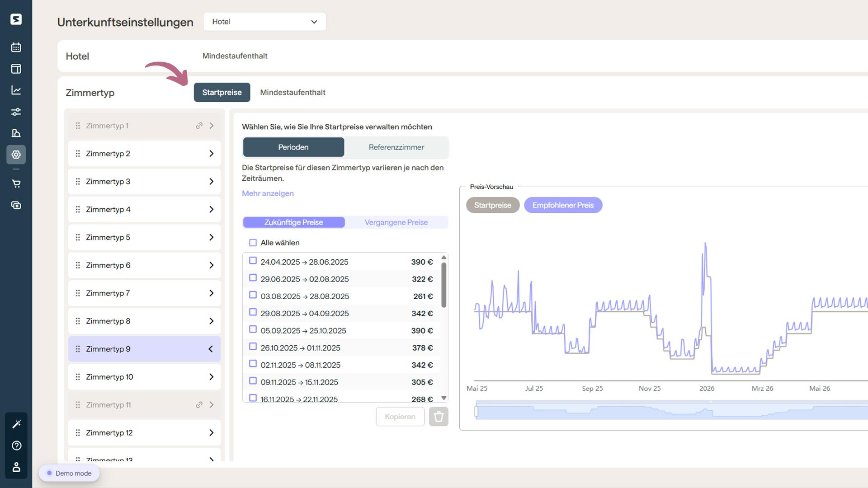Screen dimensions: 868x488
Task: Open the Hotel dropdown selector
Action: [x=264, y=22]
